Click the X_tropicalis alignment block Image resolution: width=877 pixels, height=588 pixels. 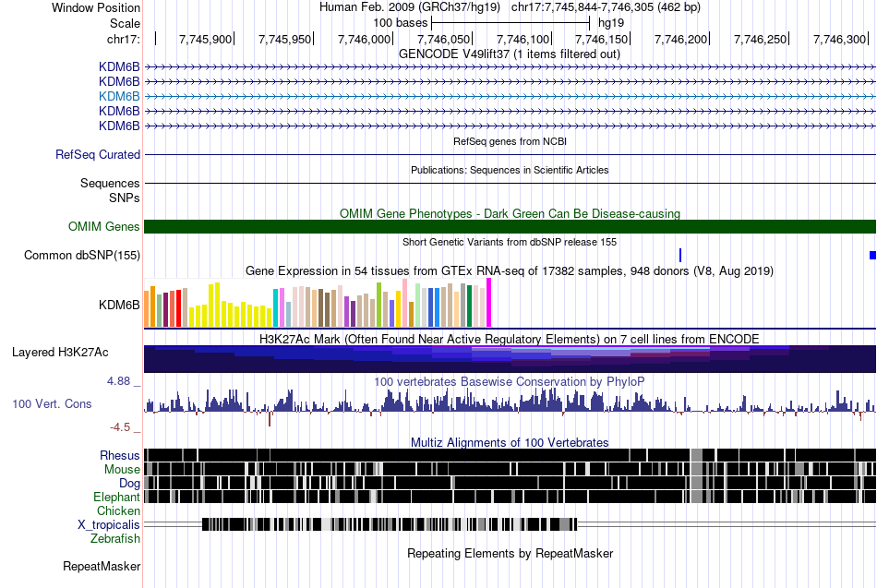pos(390,524)
